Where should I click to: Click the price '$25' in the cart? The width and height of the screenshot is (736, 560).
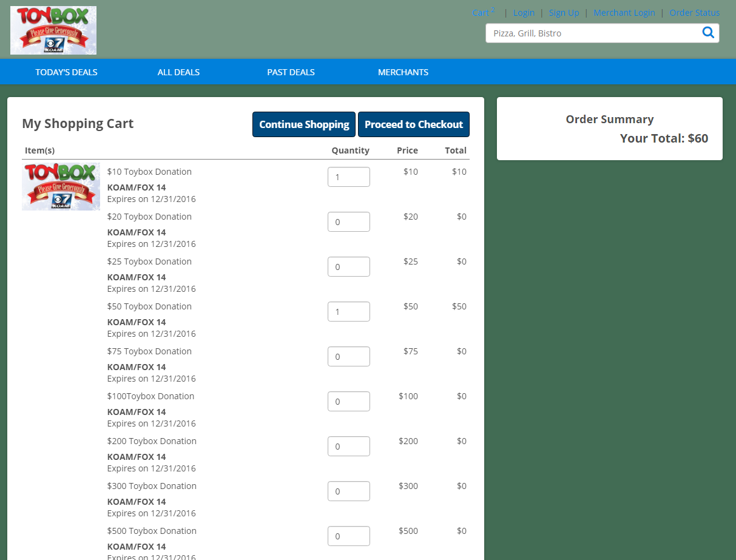[x=411, y=261]
